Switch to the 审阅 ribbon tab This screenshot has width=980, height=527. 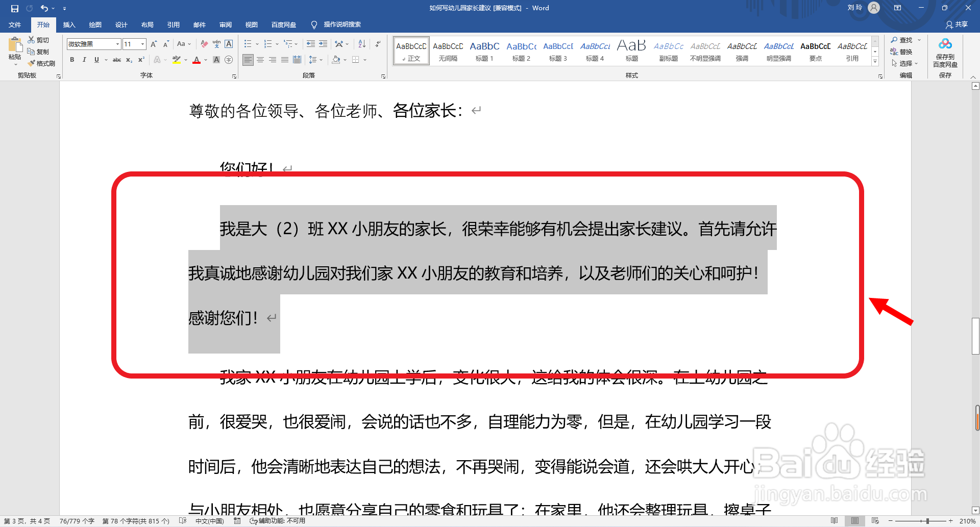click(226, 24)
